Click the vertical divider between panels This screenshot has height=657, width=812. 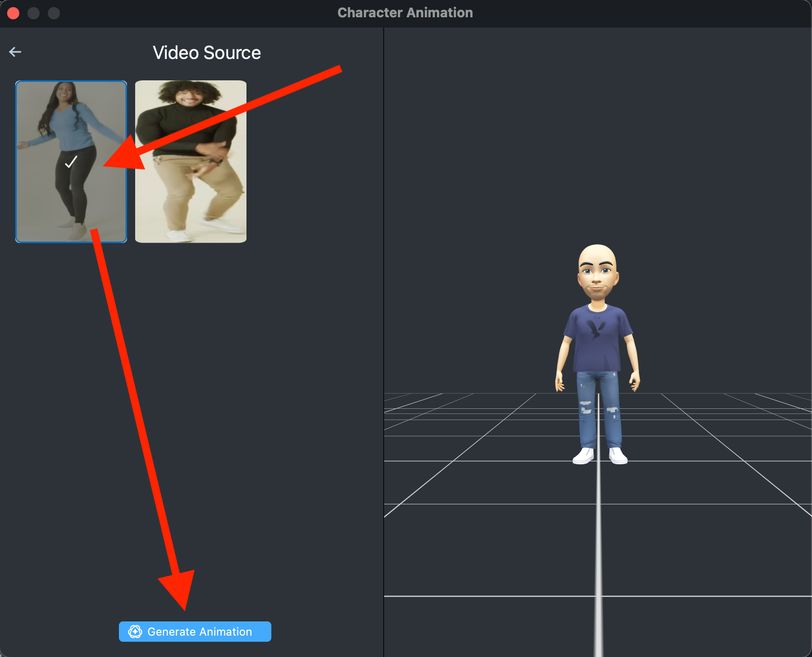tap(384, 305)
